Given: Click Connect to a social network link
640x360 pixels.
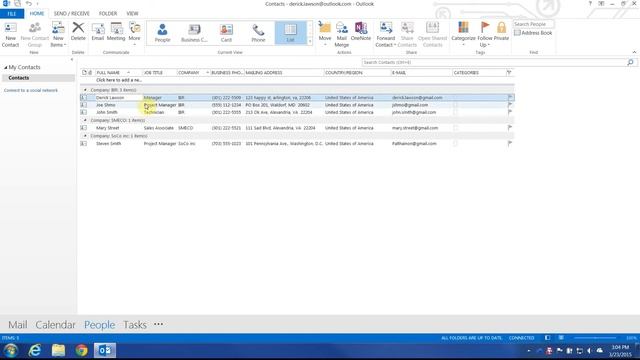Looking at the screenshot, I should [31, 90].
